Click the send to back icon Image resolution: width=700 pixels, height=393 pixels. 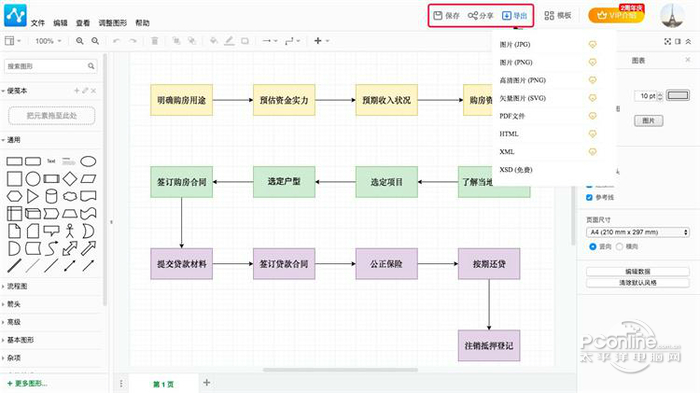(192, 41)
